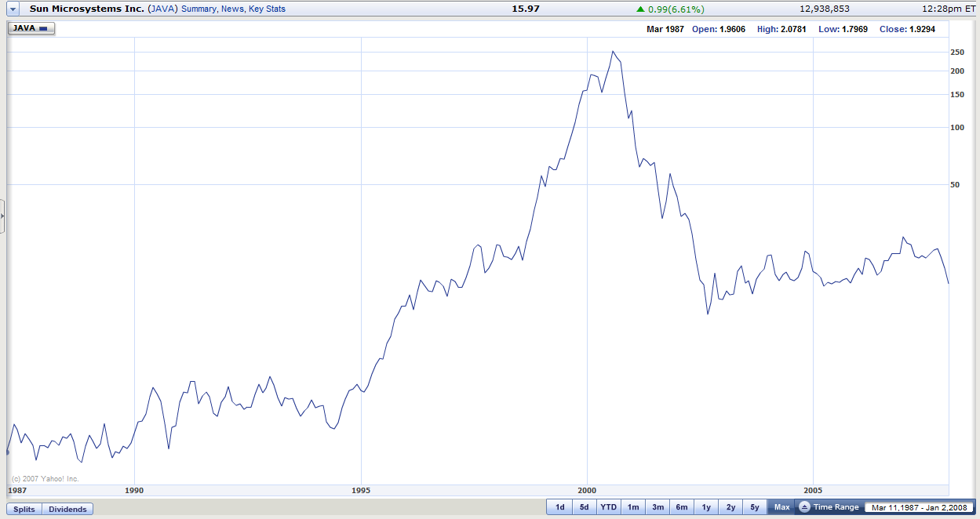Toggle the Dividends overlay button
980x519 pixels.
(x=67, y=509)
